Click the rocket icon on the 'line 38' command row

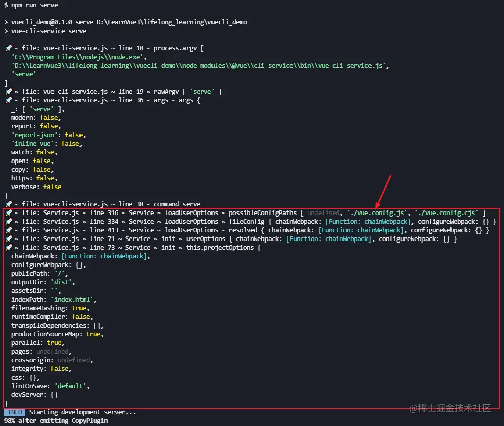point(9,204)
